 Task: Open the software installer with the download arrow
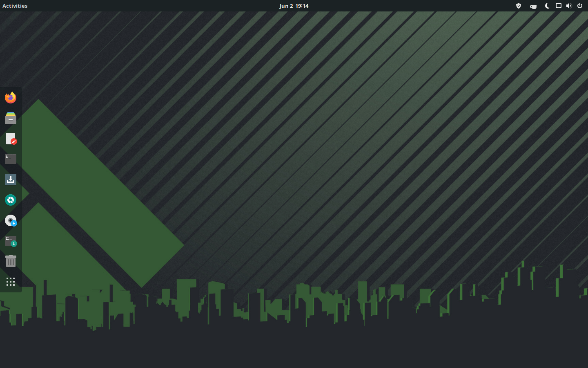11,180
